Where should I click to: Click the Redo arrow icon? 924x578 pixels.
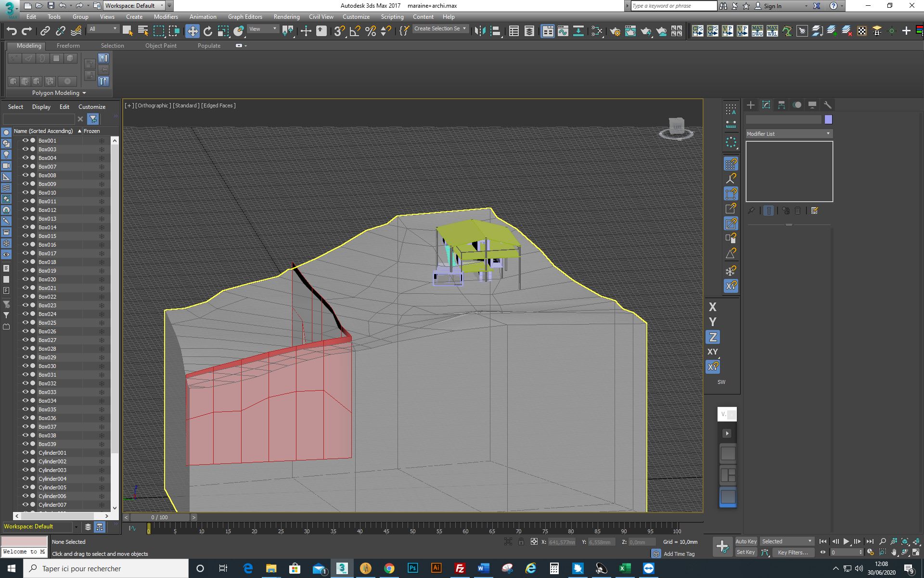27,31
